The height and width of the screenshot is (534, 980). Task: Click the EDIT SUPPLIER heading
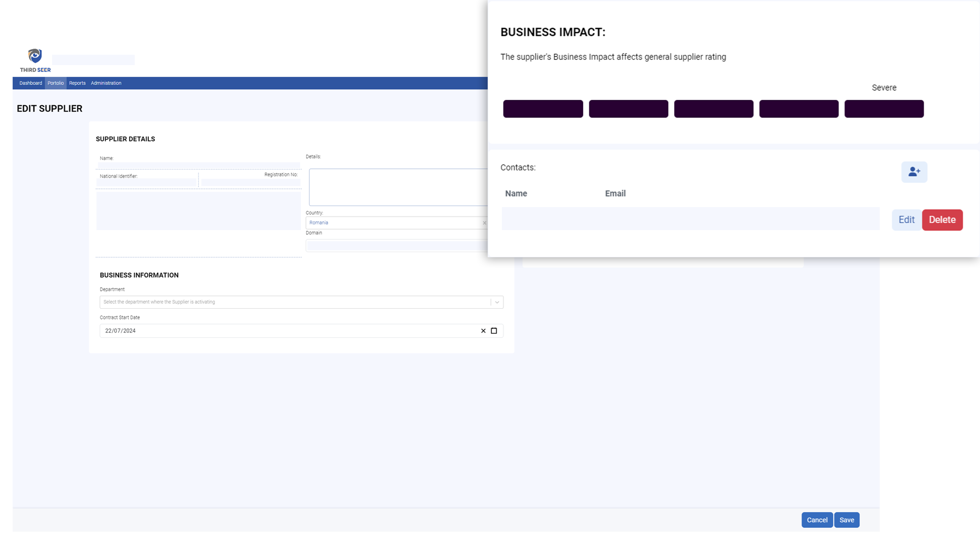(49, 109)
